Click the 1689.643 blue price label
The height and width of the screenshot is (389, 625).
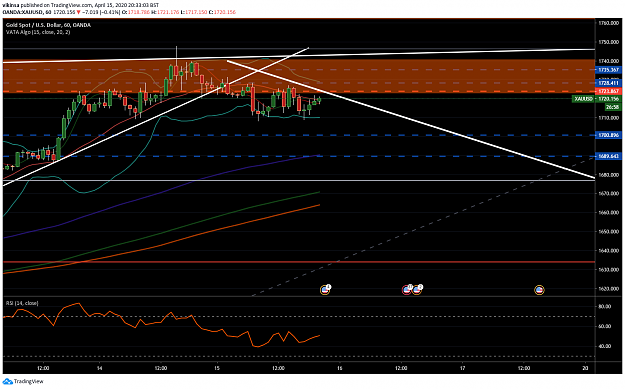click(x=608, y=156)
